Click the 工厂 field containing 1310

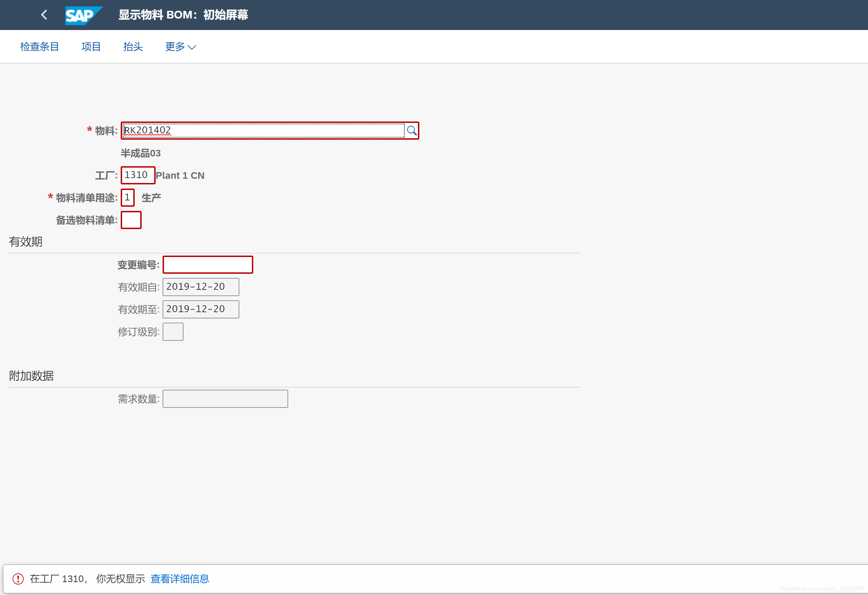pyautogui.click(x=137, y=175)
